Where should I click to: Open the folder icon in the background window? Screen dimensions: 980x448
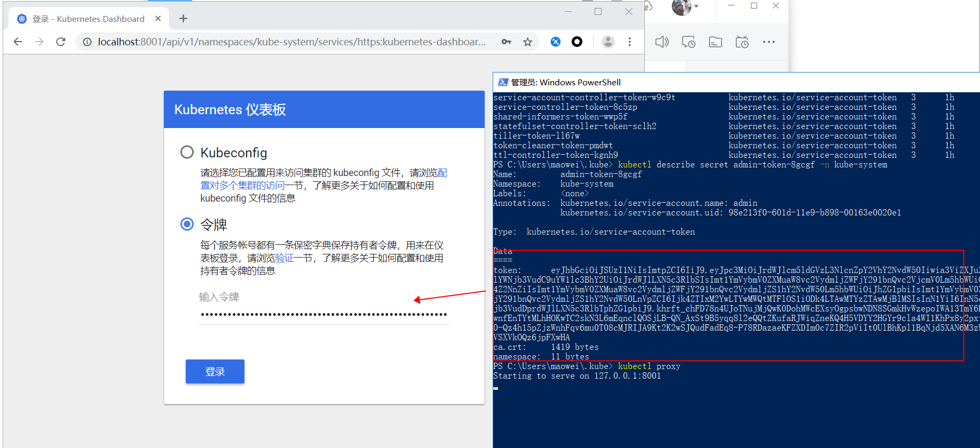click(715, 42)
